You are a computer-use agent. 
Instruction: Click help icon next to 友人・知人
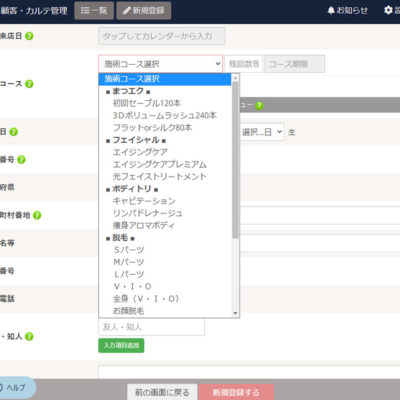coord(29,337)
